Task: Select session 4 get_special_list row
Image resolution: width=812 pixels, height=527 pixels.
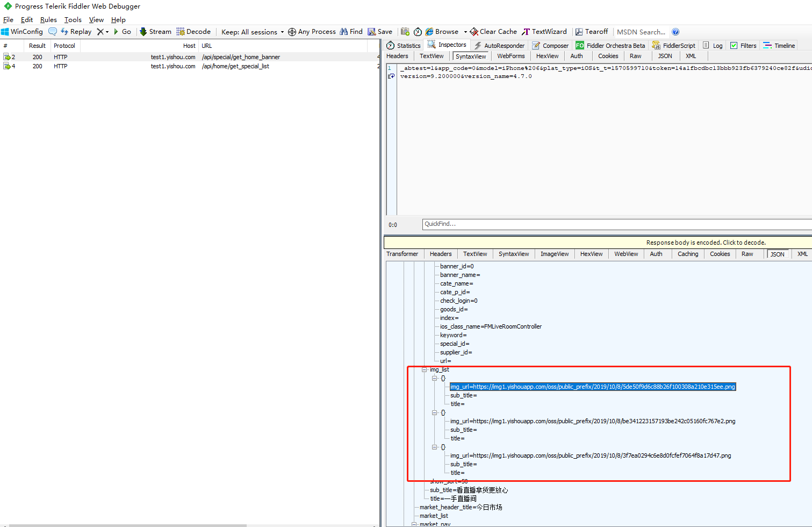Action: [x=190, y=66]
